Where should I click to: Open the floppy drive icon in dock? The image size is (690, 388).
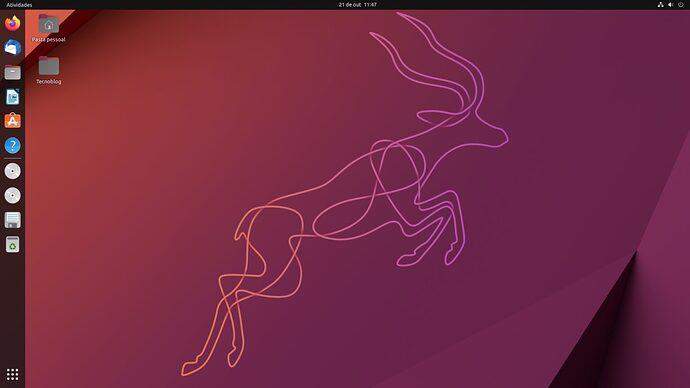click(12, 220)
